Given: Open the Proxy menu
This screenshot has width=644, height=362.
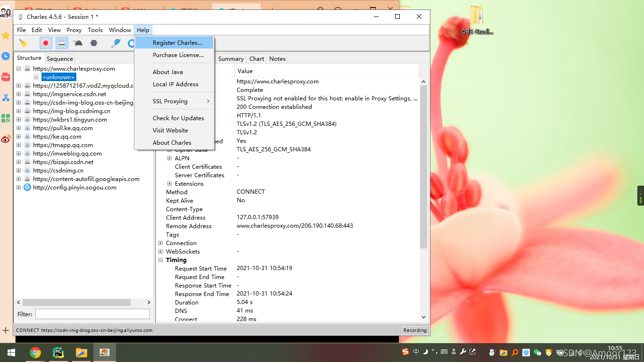Looking at the screenshot, I should point(74,30).
